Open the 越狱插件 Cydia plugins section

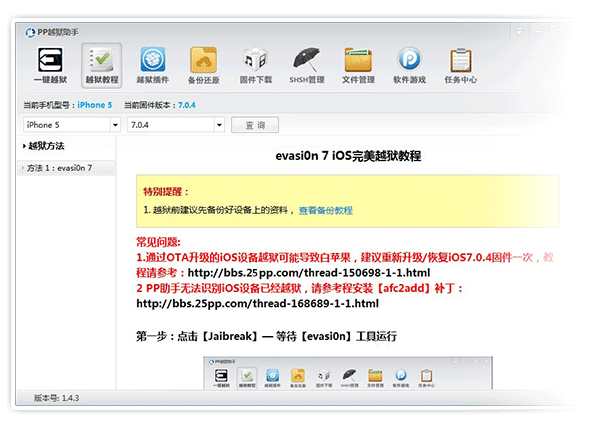click(152, 65)
